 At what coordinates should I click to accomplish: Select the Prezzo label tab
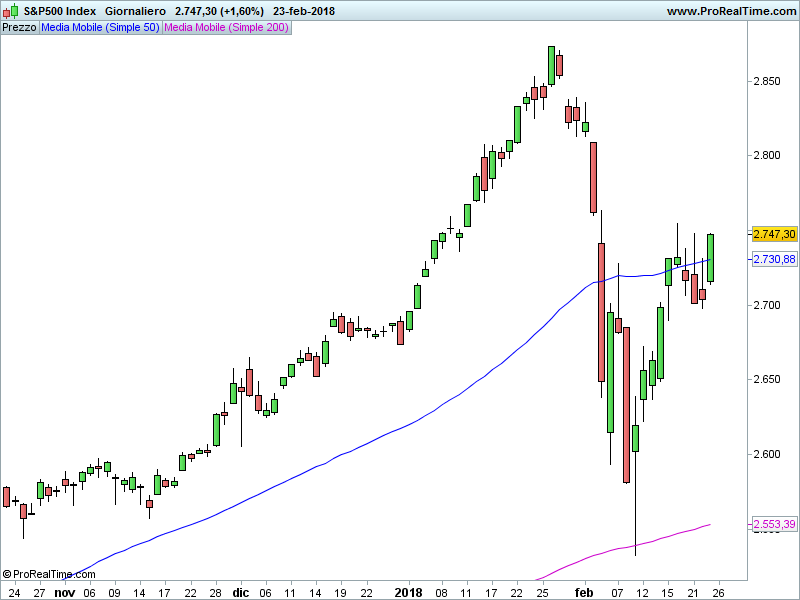point(19,28)
